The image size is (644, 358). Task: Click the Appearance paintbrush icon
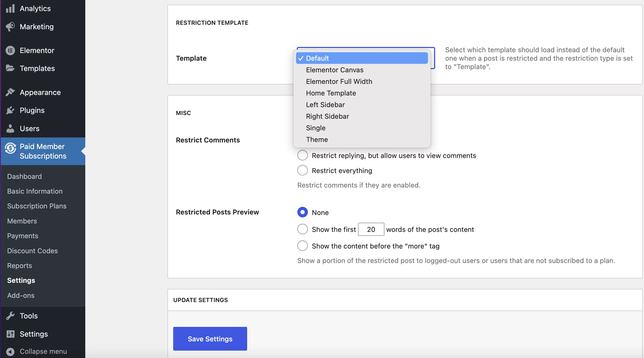click(x=10, y=92)
